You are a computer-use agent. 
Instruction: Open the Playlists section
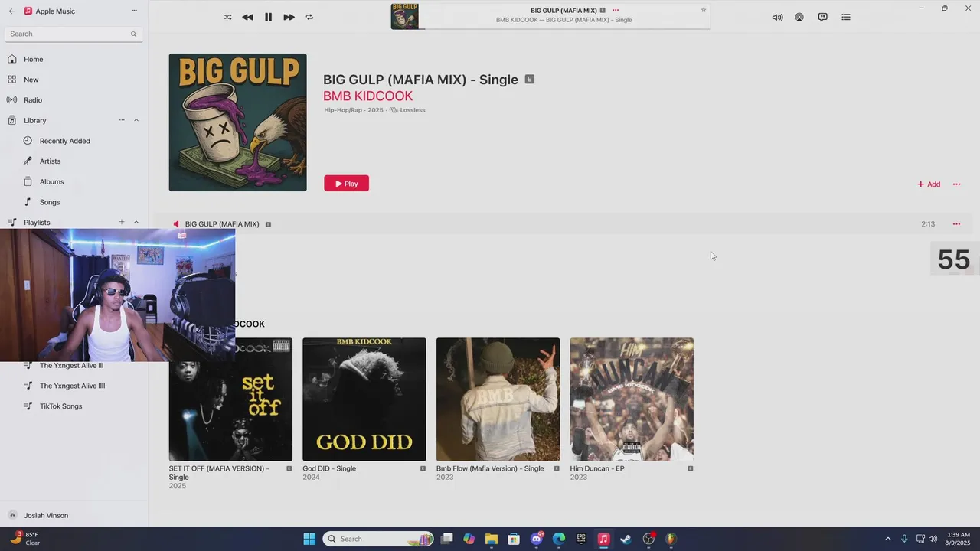37,223
